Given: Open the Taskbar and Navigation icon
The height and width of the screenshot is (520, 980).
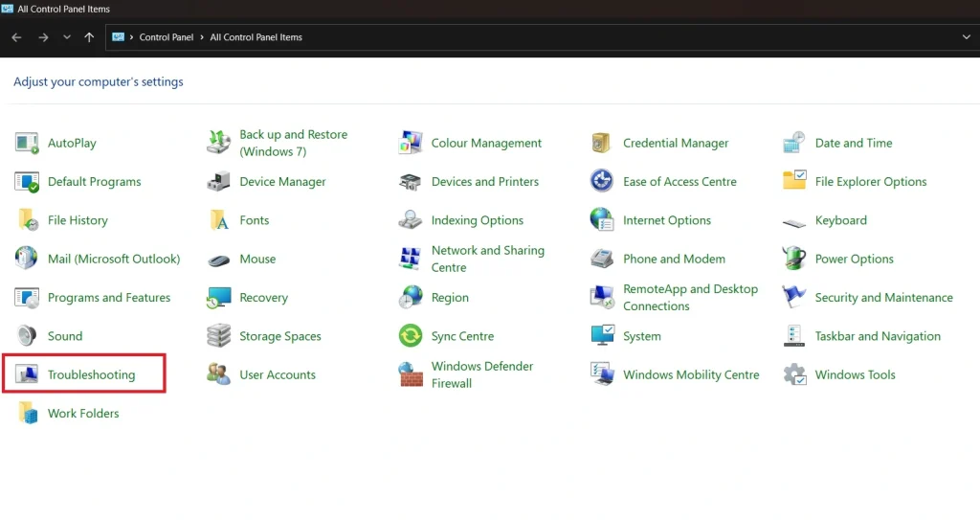Looking at the screenshot, I should [794, 336].
